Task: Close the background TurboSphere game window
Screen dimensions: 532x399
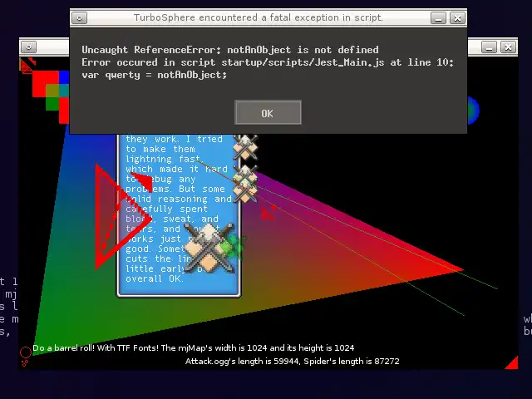Action: point(508,47)
